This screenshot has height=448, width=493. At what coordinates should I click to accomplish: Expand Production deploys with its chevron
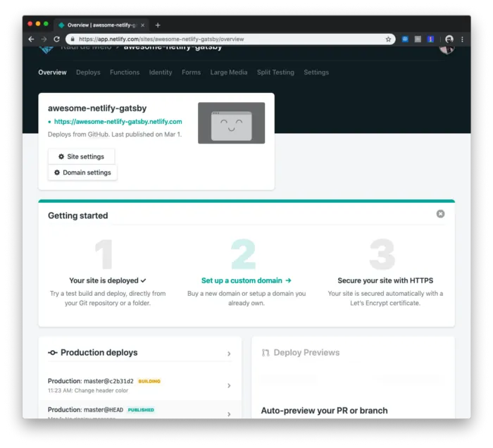[229, 354]
